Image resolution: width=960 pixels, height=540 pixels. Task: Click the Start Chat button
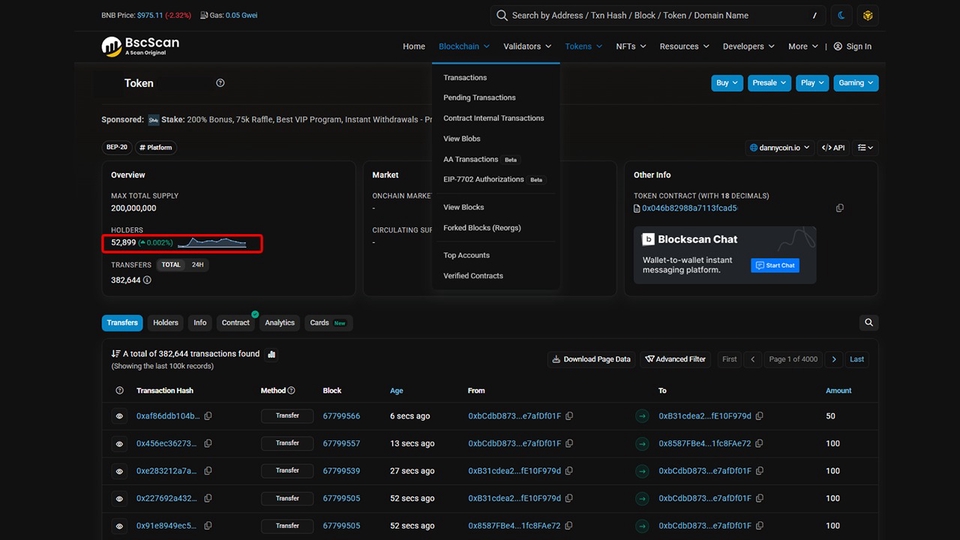774,265
